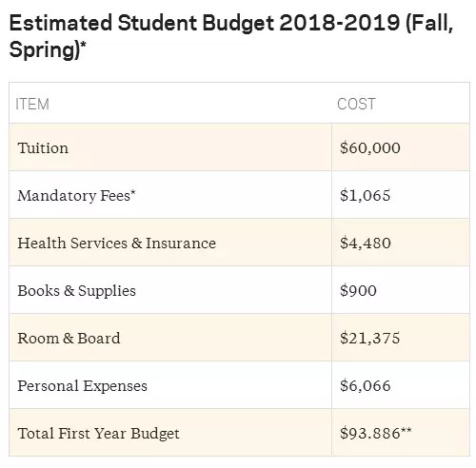Select the Tuition row label

pos(43,148)
